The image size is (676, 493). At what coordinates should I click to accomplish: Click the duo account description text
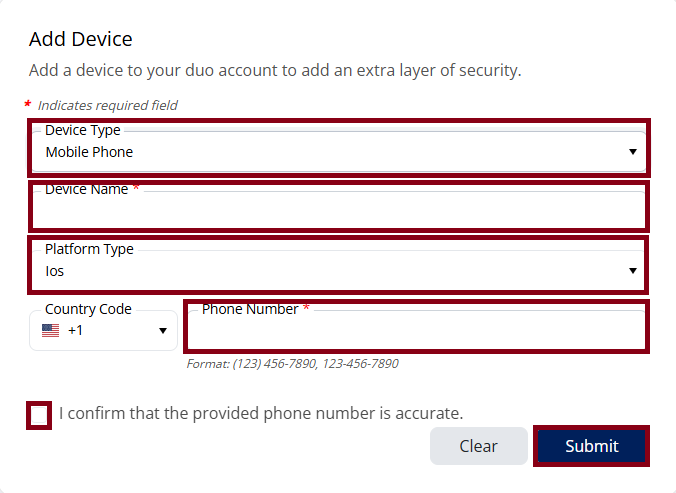[x=275, y=71]
